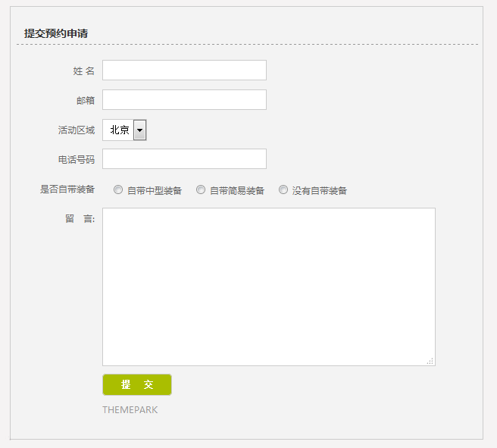Image resolution: width=497 pixels, height=448 pixels.
Task: Click the 活动区域 label text
Action: [77, 130]
